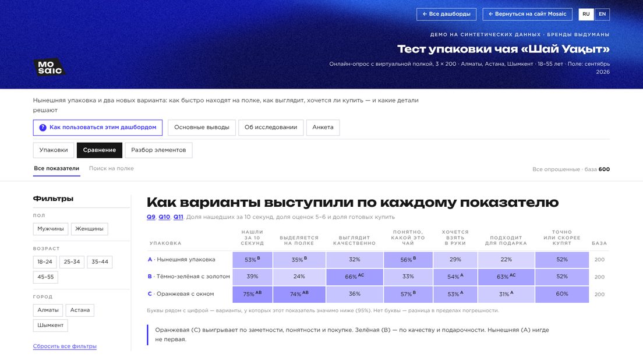Select the 'Сравнение' tab
643x364 pixels.
coord(99,150)
